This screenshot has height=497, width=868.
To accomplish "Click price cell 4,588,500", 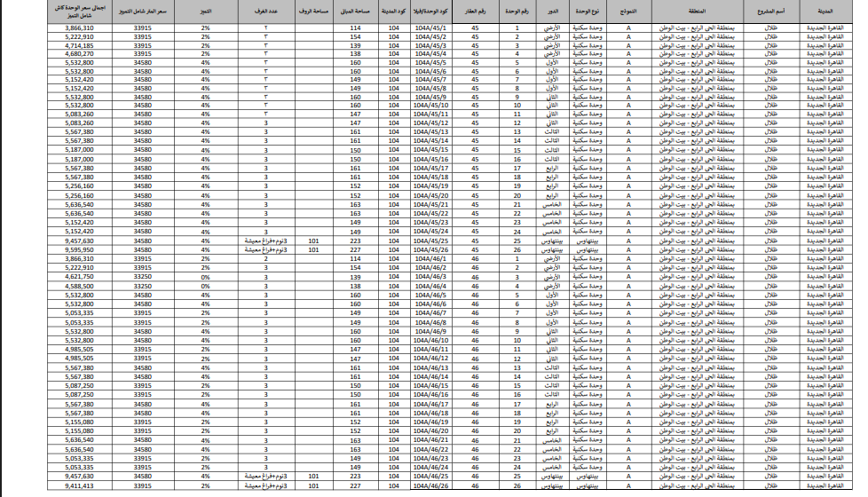I will pyautogui.click(x=79, y=286).
